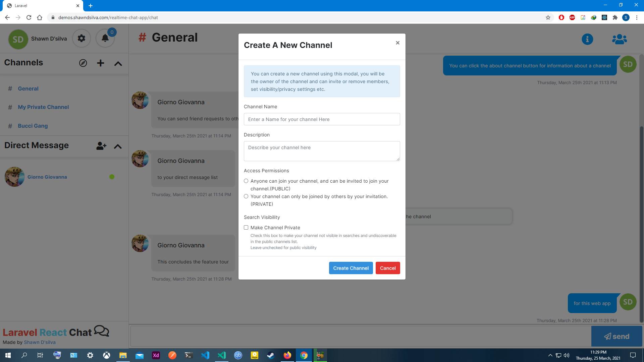This screenshot has width=644, height=362.
Task: Open the Chrome three-dot menu
Action: 637,17
